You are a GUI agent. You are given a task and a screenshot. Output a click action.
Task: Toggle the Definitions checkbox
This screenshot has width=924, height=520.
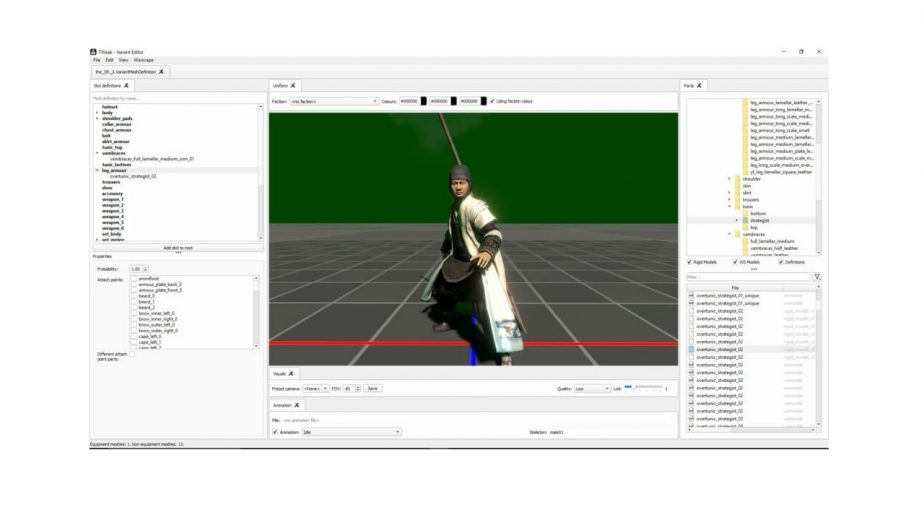click(x=781, y=262)
